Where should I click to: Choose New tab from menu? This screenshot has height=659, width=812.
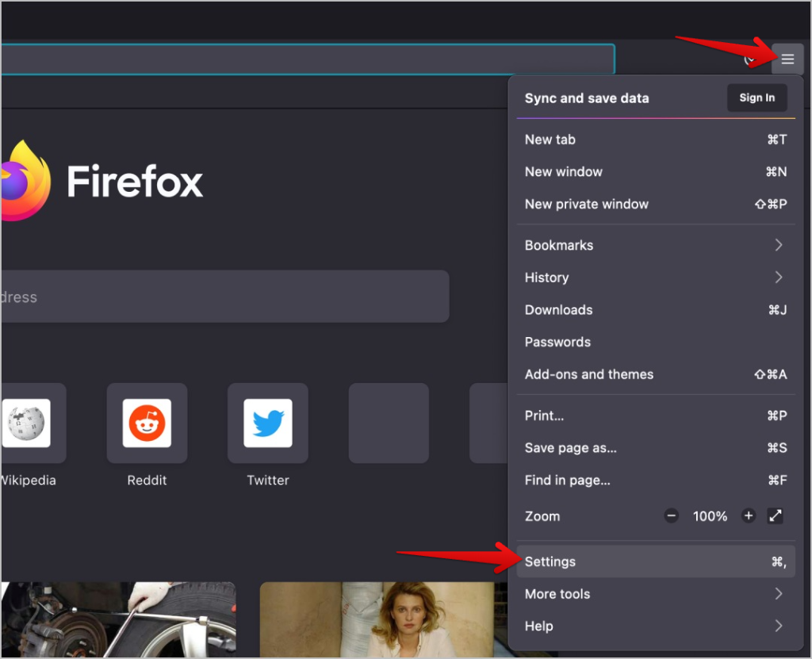pyautogui.click(x=656, y=140)
